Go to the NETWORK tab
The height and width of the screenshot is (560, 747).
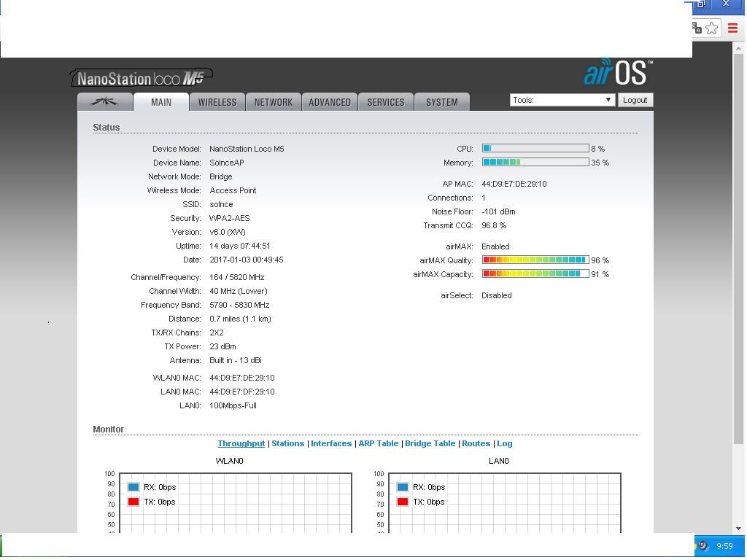(274, 102)
